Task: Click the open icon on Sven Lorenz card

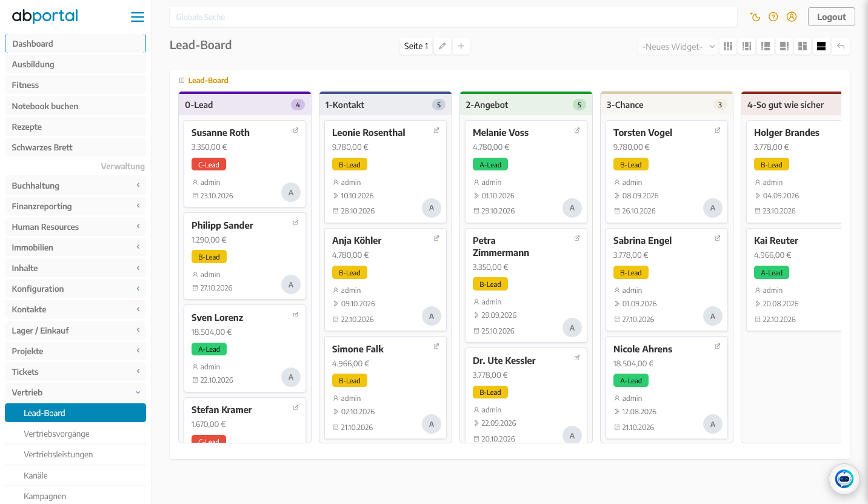Action: tap(296, 315)
